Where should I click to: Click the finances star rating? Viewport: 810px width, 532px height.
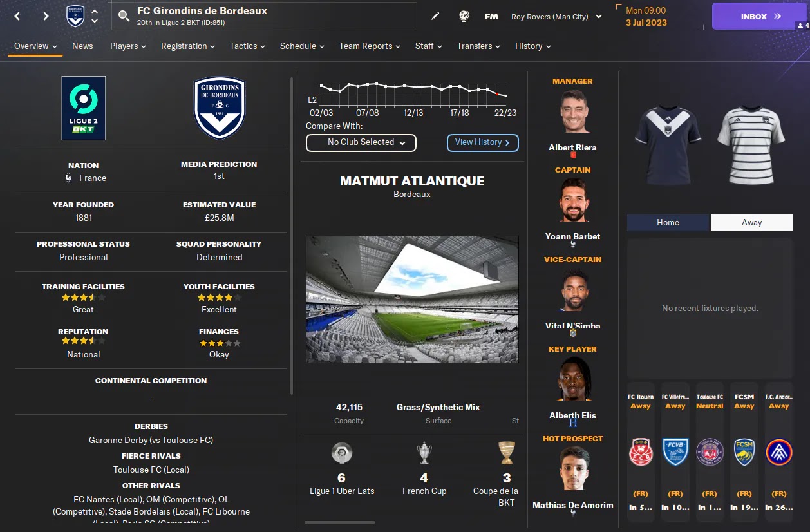[x=219, y=343]
